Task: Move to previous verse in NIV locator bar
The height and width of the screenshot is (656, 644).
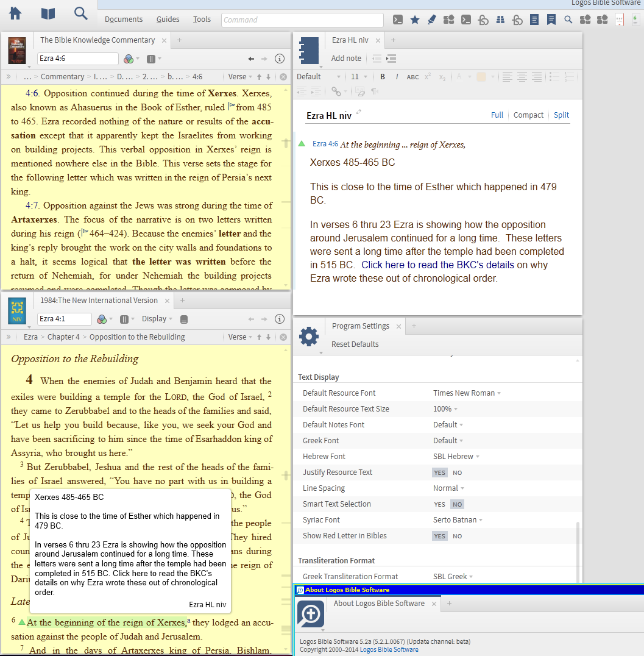Action: pos(260,337)
